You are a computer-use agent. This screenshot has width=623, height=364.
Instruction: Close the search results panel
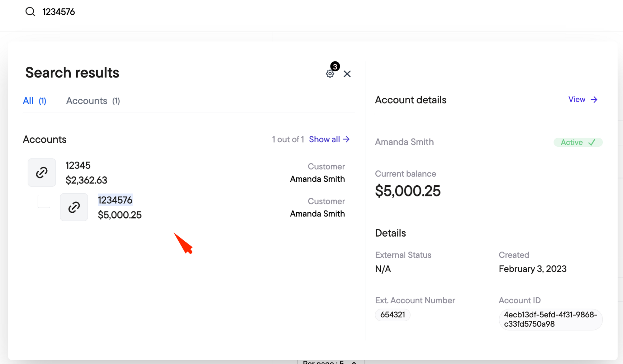point(347,74)
